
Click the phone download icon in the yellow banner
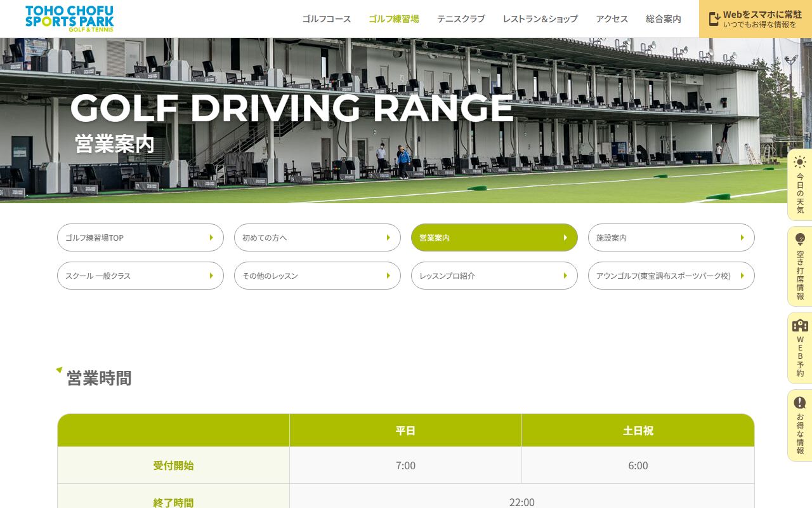coord(714,19)
